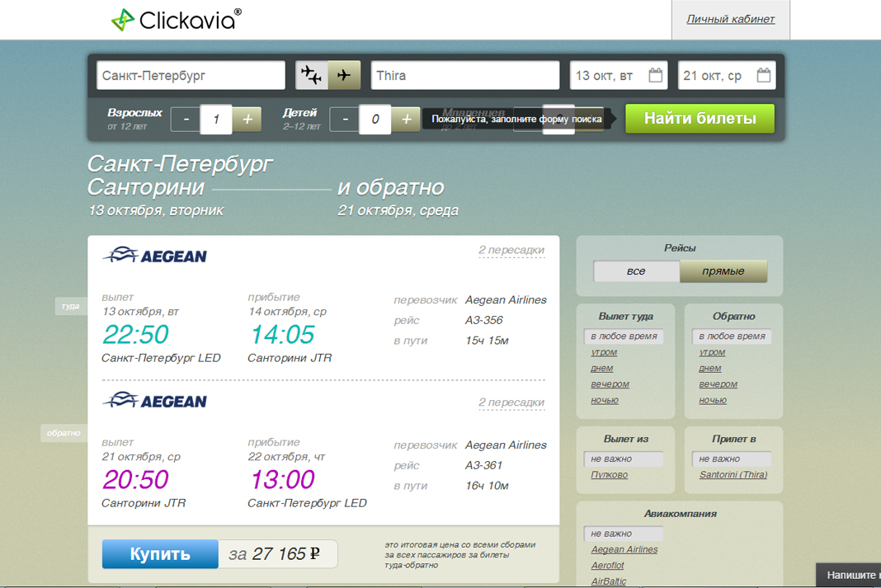
Task: Decrease the children count
Action: click(x=345, y=119)
